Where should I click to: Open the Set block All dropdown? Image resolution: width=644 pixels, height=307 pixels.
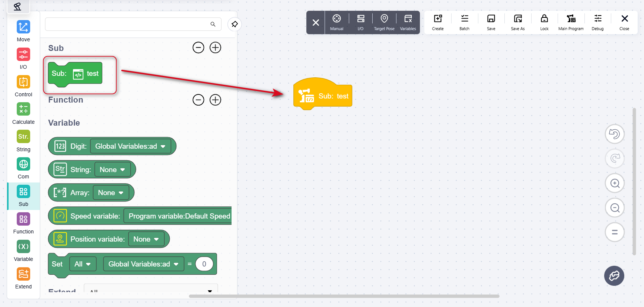(83, 264)
